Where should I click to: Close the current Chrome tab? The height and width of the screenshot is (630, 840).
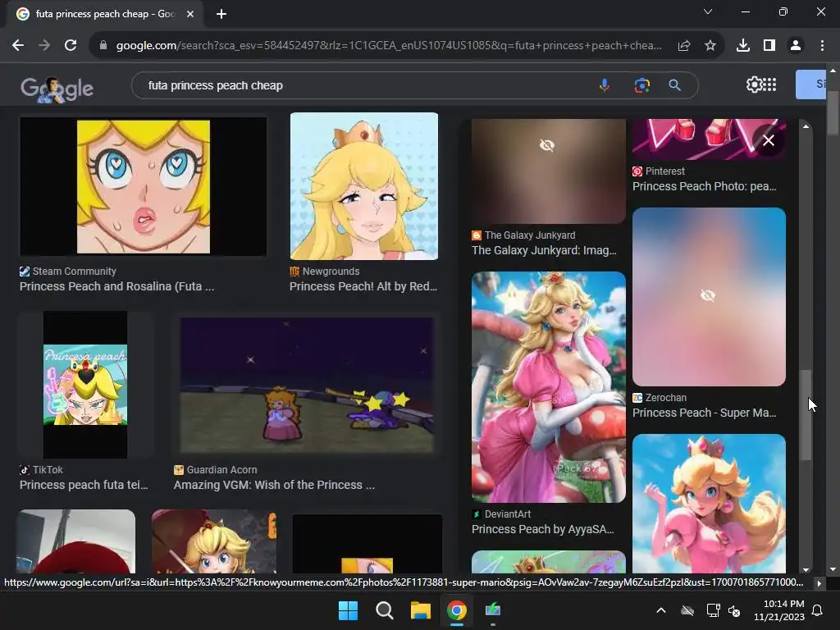(190, 14)
